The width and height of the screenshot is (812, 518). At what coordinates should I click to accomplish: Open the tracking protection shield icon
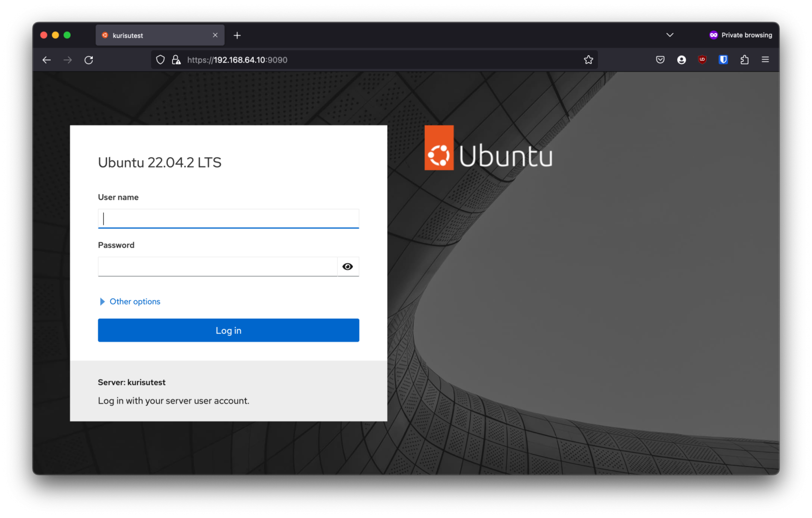(160, 60)
